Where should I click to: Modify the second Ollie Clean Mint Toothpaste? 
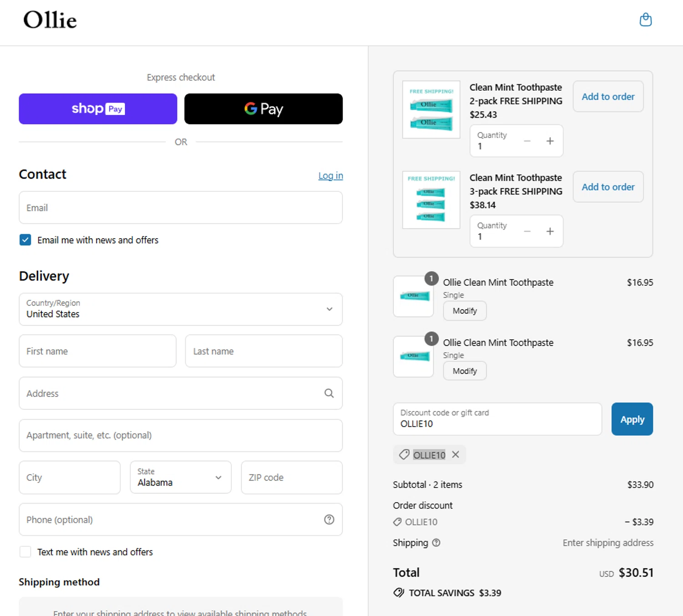(x=465, y=371)
